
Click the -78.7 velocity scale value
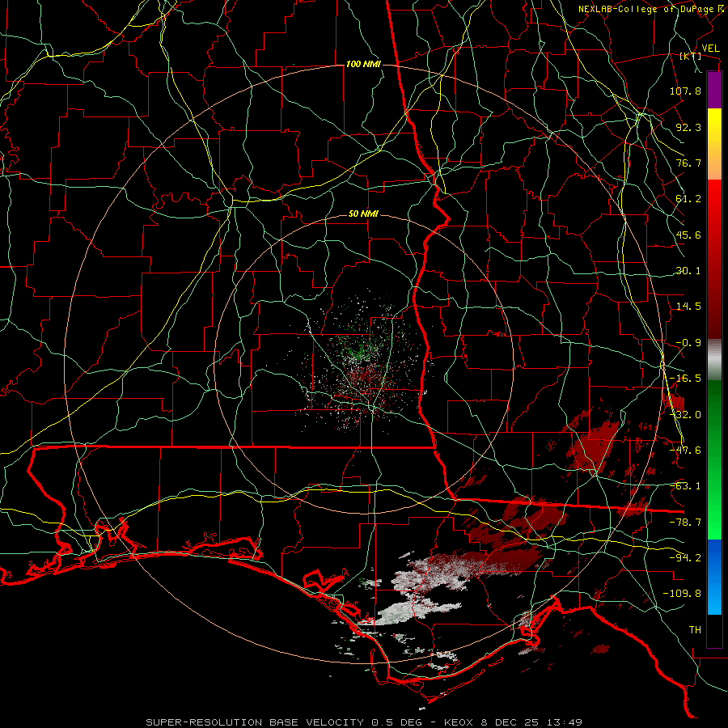(685, 523)
